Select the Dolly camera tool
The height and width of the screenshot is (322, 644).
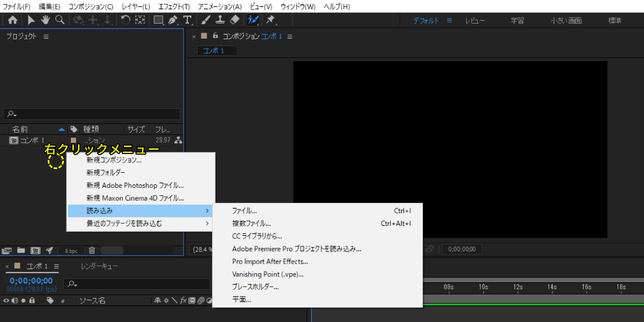(x=107, y=20)
